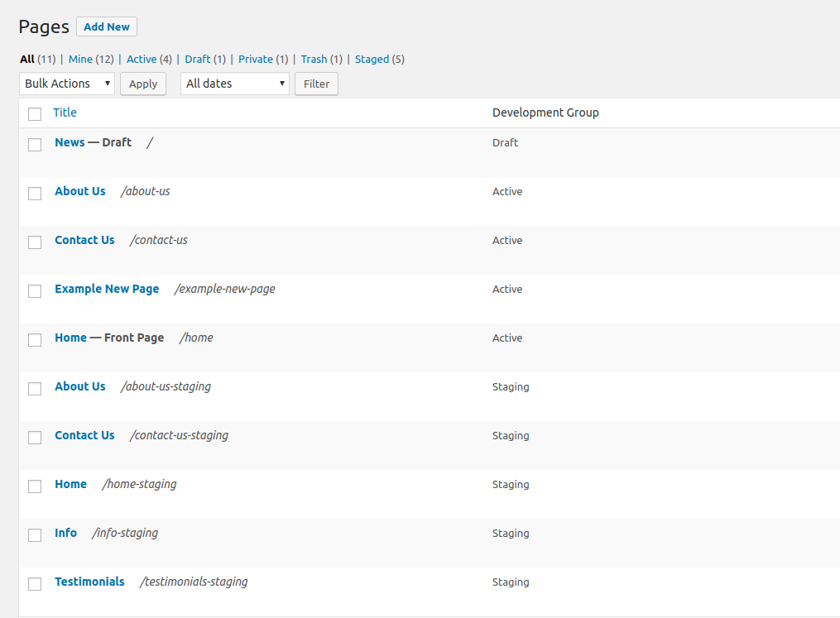
Task: Filter list by Staged pages
Action: tap(372, 60)
